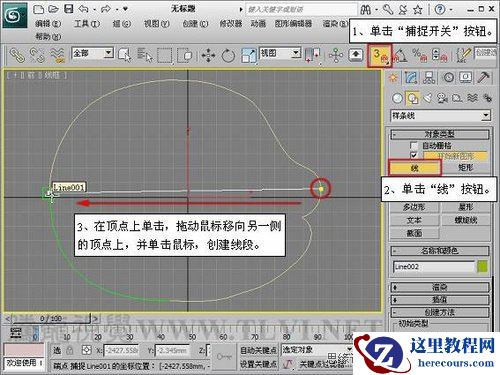Screen dimensions: 500x375
Task: Click the 0/100 time slider handle
Action: [x=51, y=319]
